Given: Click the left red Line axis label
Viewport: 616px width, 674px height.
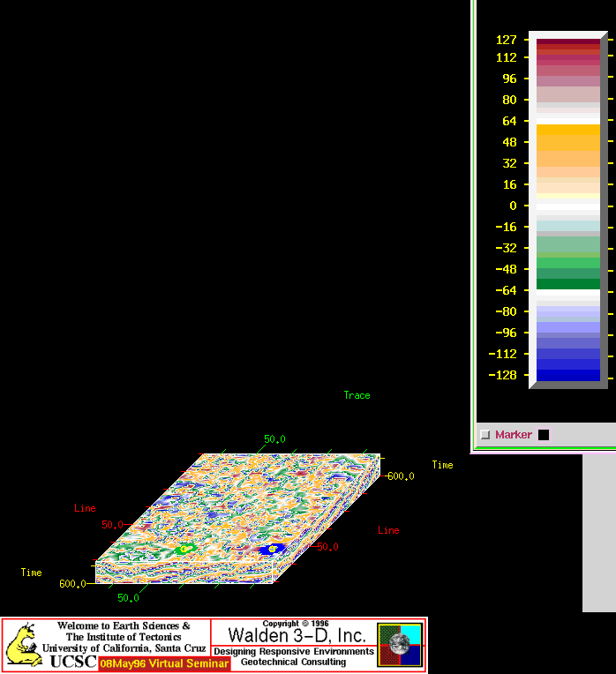Looking at the screenshot, I should [85, 508].
